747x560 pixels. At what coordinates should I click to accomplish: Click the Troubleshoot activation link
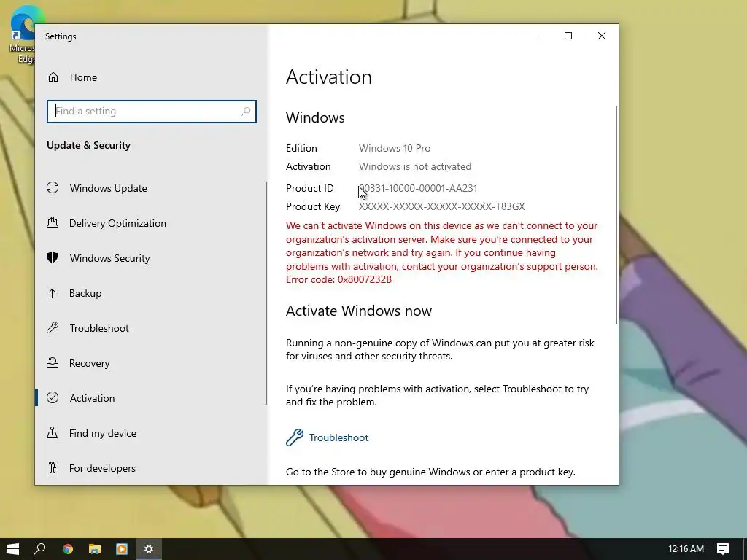tap(338, 437)
